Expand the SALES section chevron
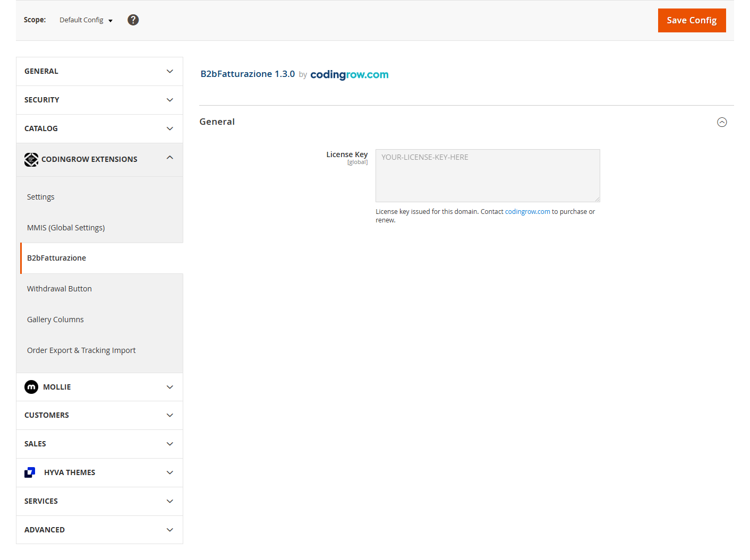Viewport: 750px width, 560px height. click(x=170, y=444)
